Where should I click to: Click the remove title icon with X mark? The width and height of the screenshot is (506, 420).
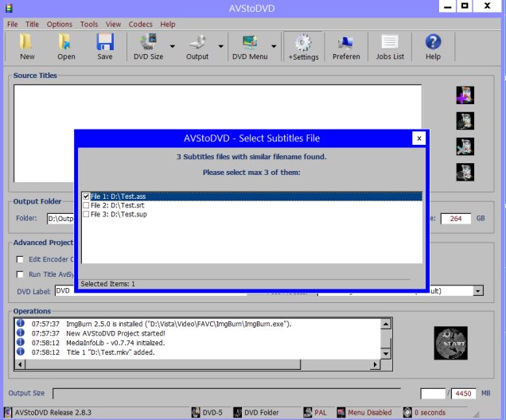[465, 146]
